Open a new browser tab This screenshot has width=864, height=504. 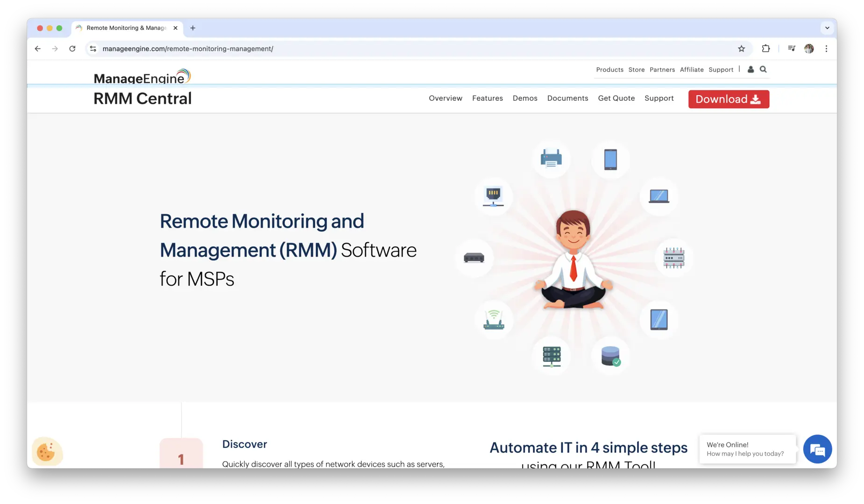coord(193,28)
